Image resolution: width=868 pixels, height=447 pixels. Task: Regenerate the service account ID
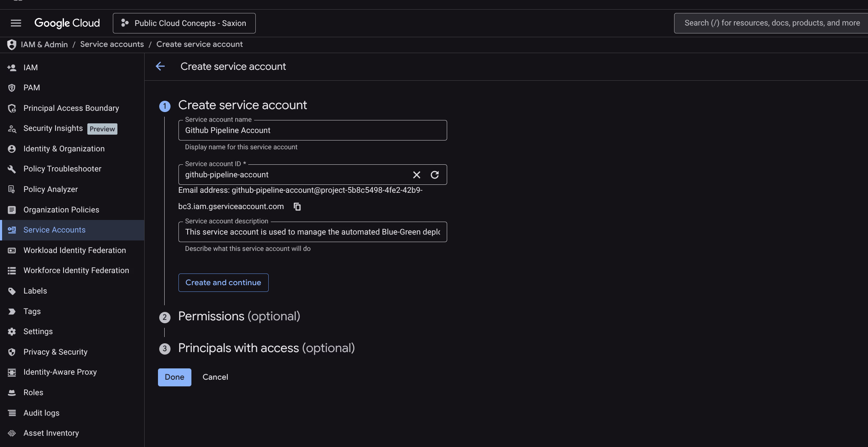coord(435,174)
